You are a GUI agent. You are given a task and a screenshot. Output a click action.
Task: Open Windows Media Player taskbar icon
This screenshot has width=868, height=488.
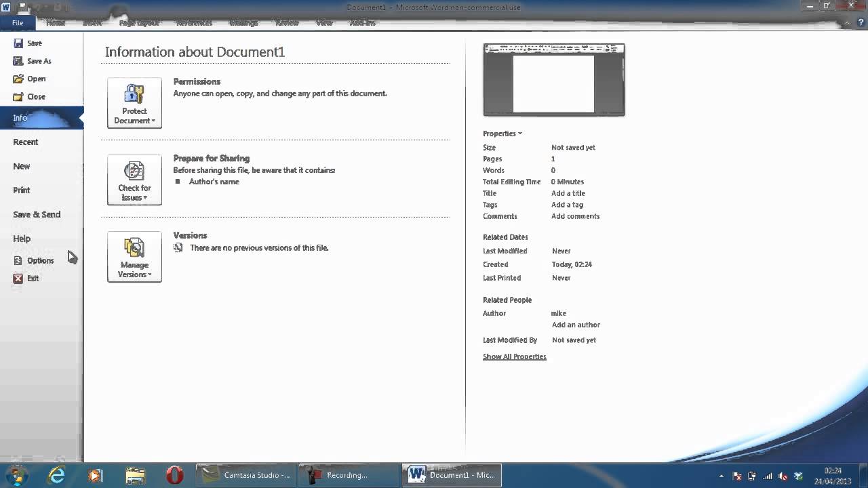coord(96,475)
